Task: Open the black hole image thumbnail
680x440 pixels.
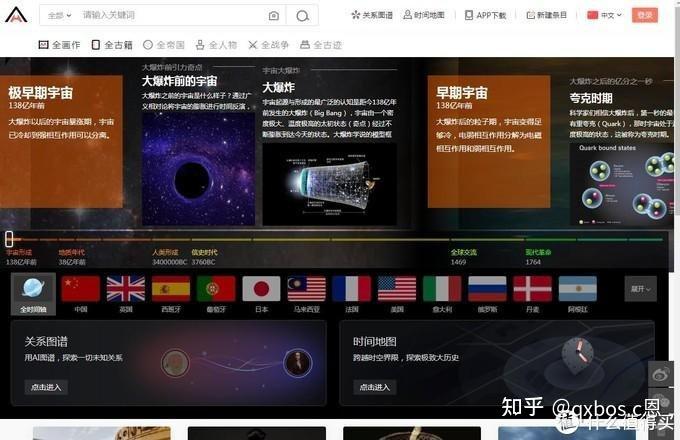Action: [198, 169]
